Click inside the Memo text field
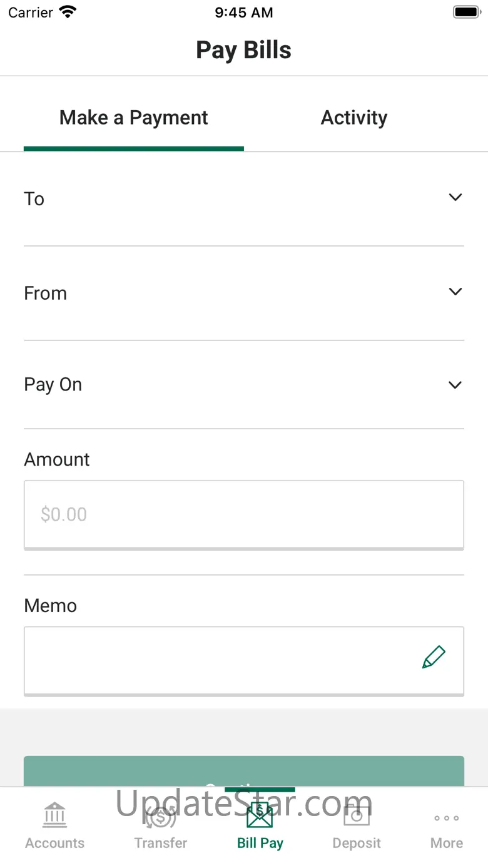488x868 pixels. (244, 661)
